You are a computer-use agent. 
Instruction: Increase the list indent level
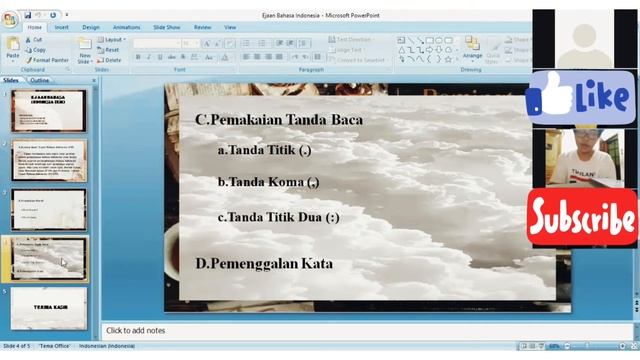[x=290, y=43]
